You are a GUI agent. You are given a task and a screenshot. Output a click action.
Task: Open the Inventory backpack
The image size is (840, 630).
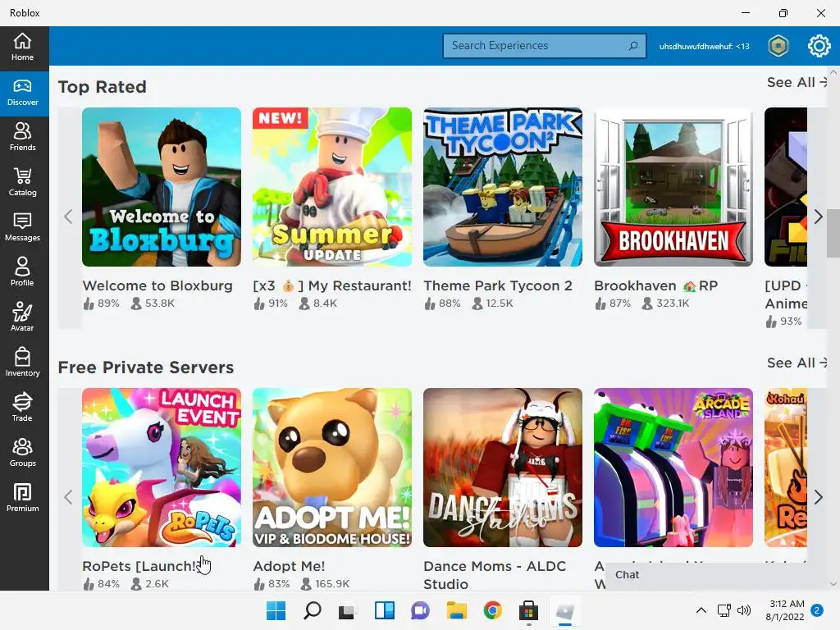coord(22,363)
